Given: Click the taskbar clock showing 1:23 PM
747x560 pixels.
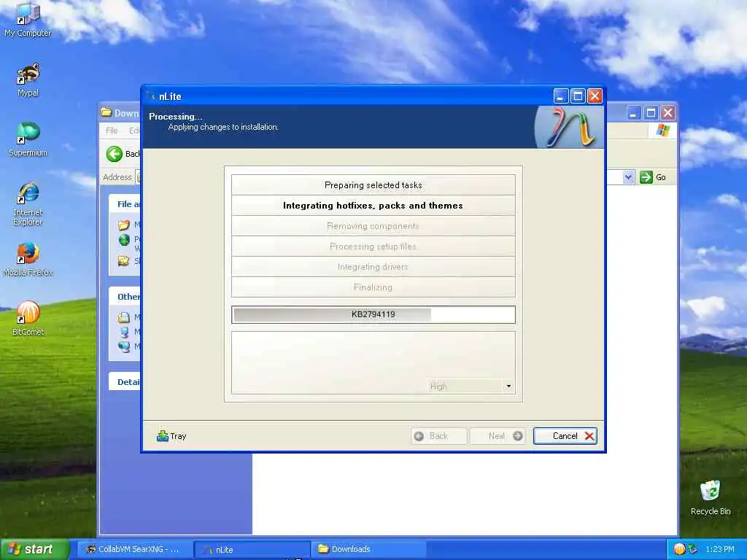Looking at the screenshot, I should [720, 549].
